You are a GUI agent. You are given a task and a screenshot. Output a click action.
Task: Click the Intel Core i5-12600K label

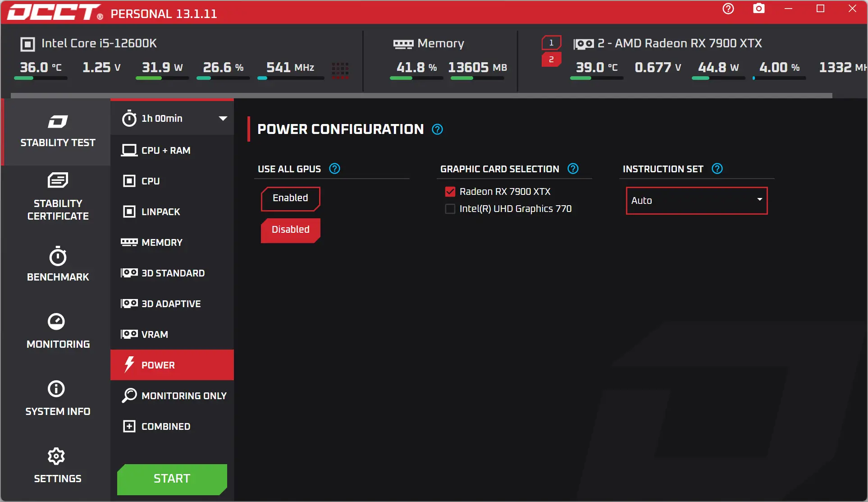[99, 43]
